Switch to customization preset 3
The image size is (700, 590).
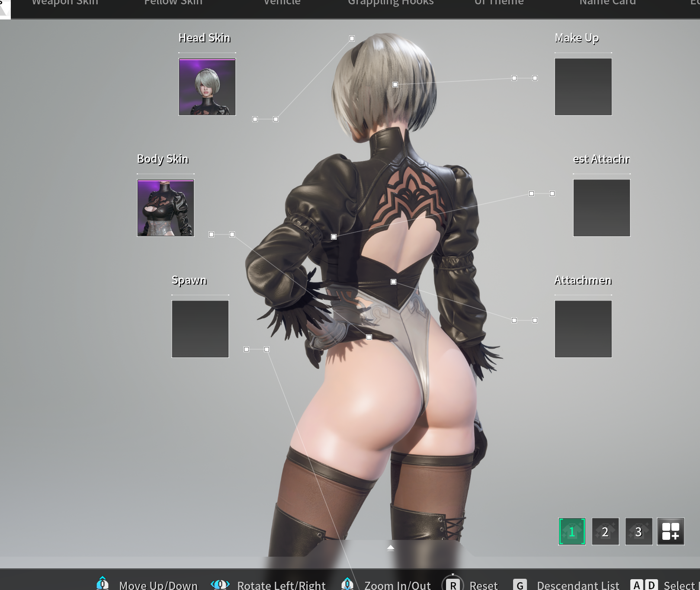639,532
